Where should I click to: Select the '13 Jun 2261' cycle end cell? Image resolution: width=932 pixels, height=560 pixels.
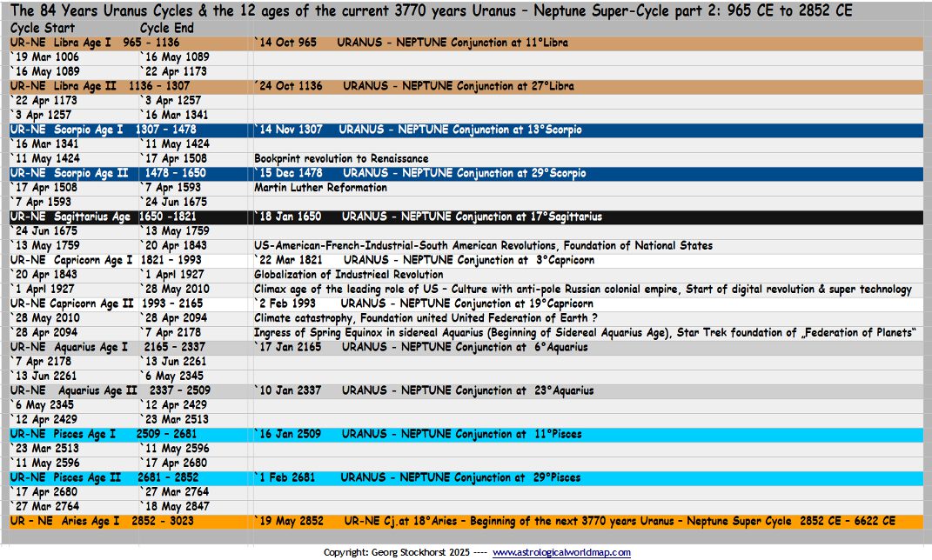coord(173,362)
